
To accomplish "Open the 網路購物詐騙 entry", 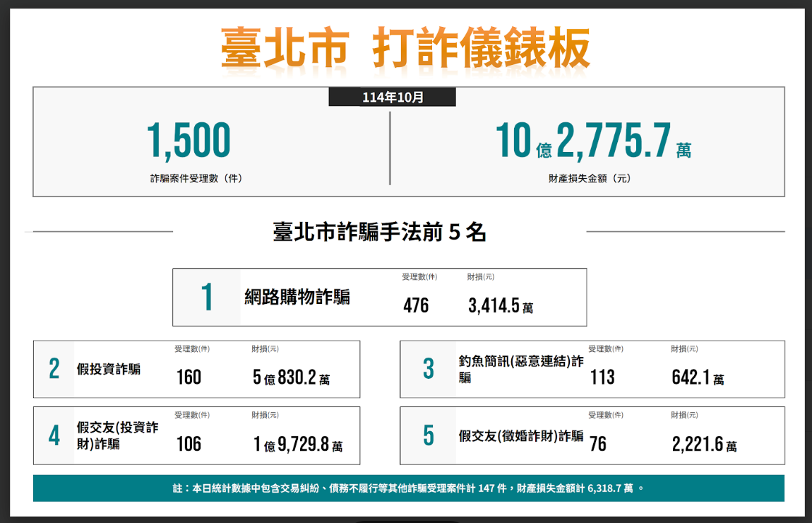I will click(297, 297).
